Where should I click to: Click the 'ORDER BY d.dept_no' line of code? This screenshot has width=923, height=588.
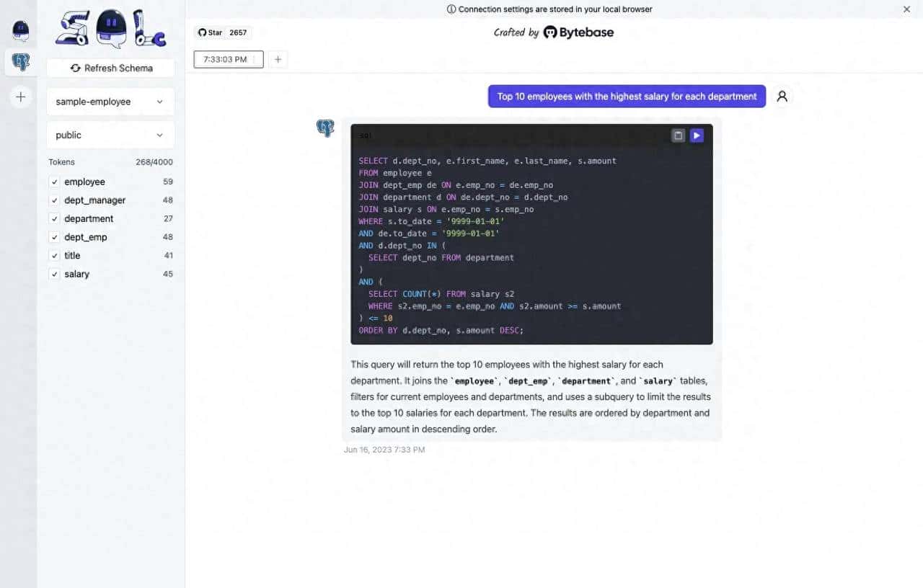441,330
